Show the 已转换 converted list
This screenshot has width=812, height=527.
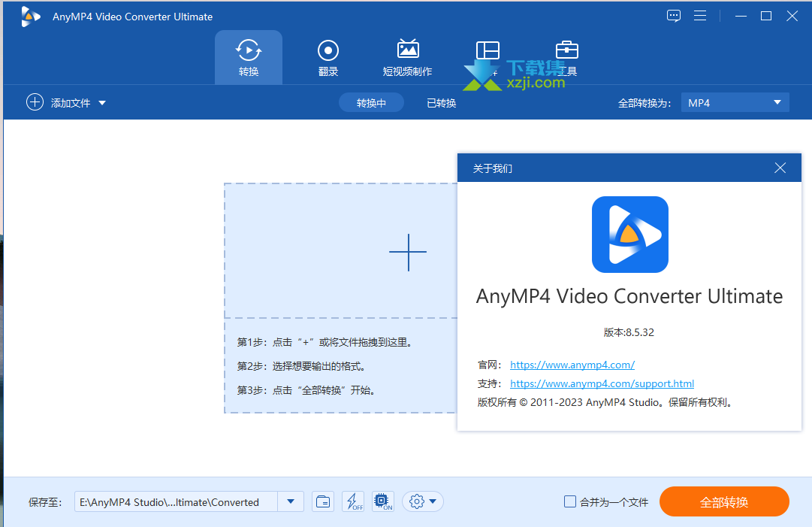(441, 102)
